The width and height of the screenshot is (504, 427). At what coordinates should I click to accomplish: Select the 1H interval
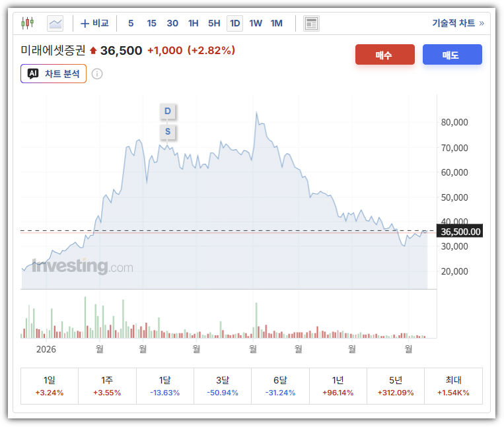coord(193,24)
